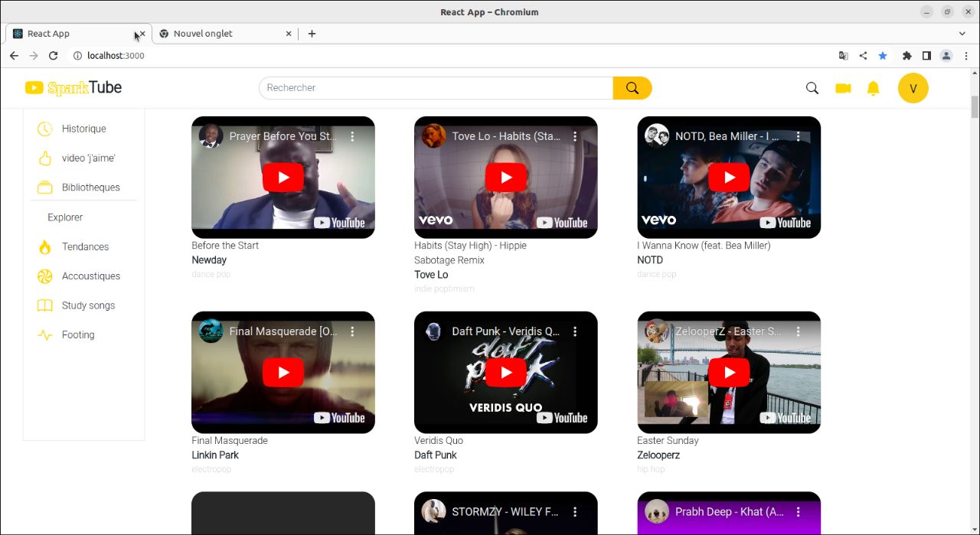Play the Tove Lo Habits video
The width and height of the screenshot is (980, 535).
506,178
